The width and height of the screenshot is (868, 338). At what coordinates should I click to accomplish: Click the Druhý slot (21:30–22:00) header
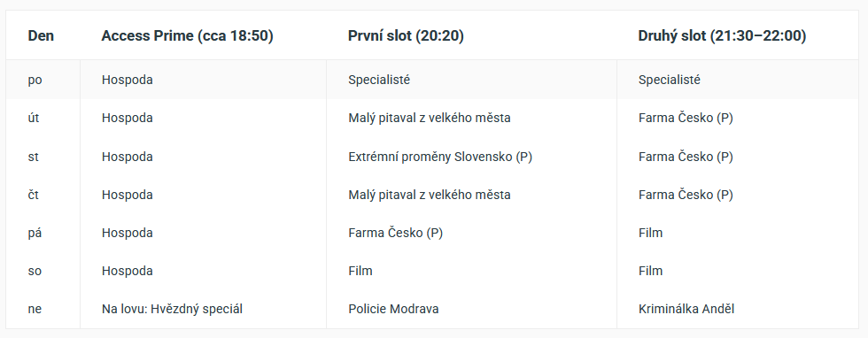tap(722, 36)
